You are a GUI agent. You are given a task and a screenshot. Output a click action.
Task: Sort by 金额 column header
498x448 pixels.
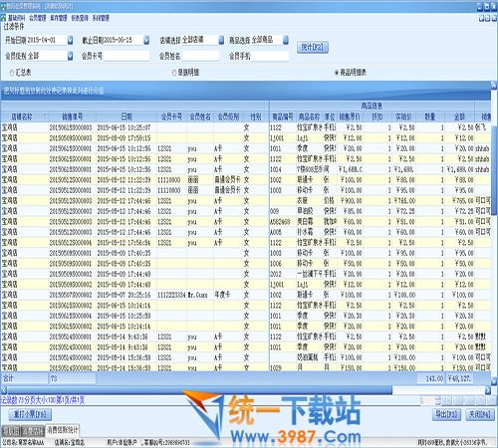(x=459, y=116)
